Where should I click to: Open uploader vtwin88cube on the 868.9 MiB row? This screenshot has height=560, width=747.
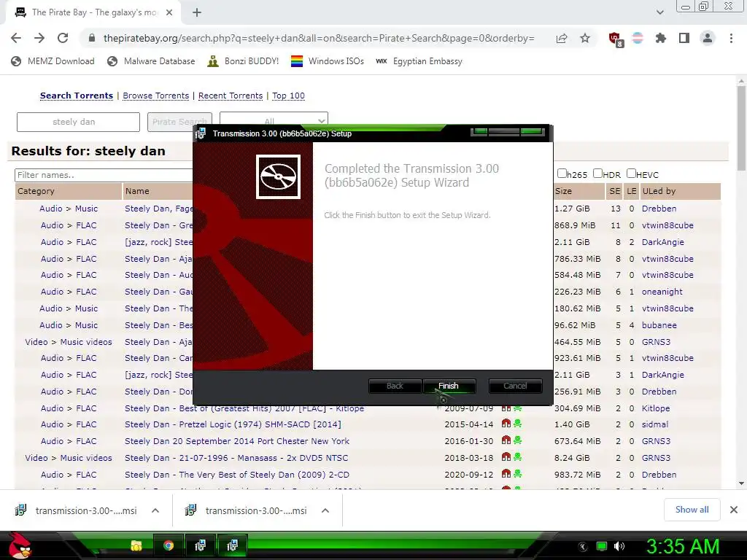tap(667, 225)
